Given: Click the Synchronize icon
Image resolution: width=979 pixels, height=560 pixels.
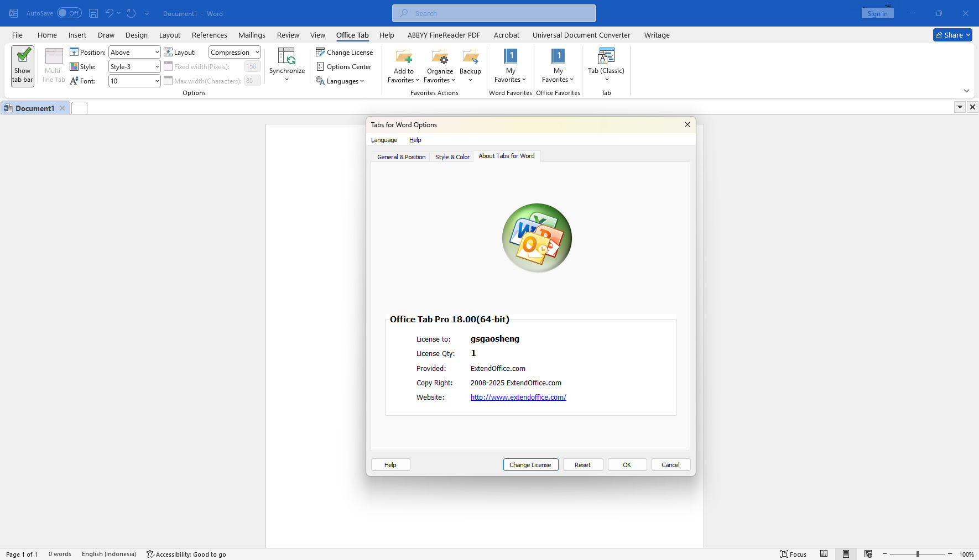Looking at the screenshot, I should click(287, 56).
